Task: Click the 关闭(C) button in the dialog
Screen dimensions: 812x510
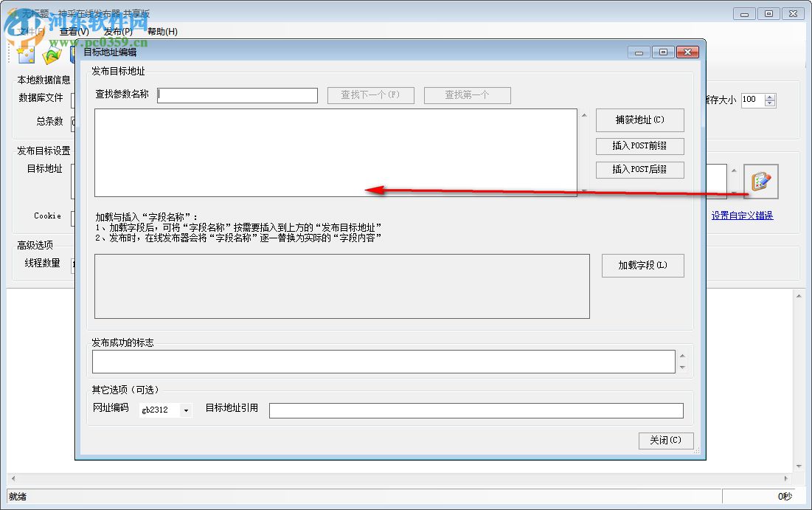Action: (x=666, y=441)
